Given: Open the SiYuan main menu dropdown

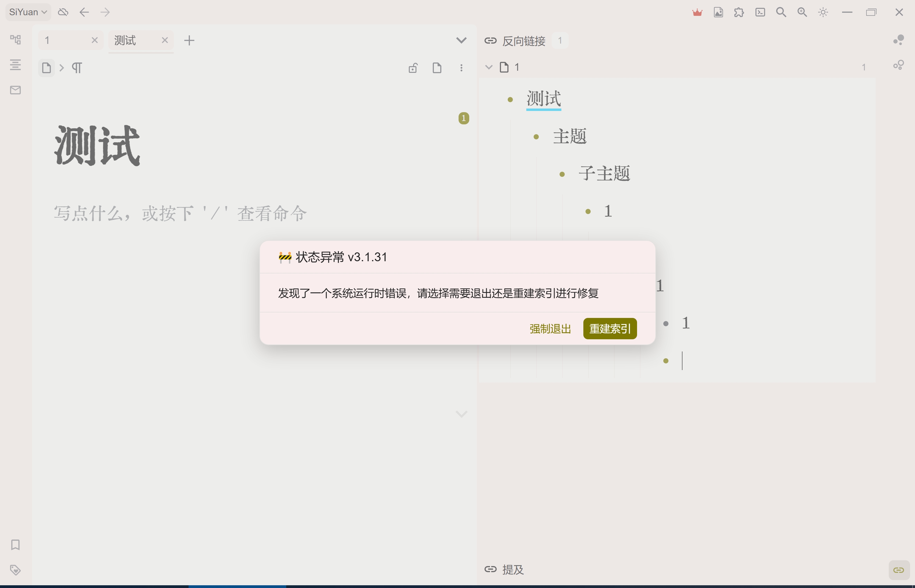Looking at the screenshot, I should coord(27,12).
